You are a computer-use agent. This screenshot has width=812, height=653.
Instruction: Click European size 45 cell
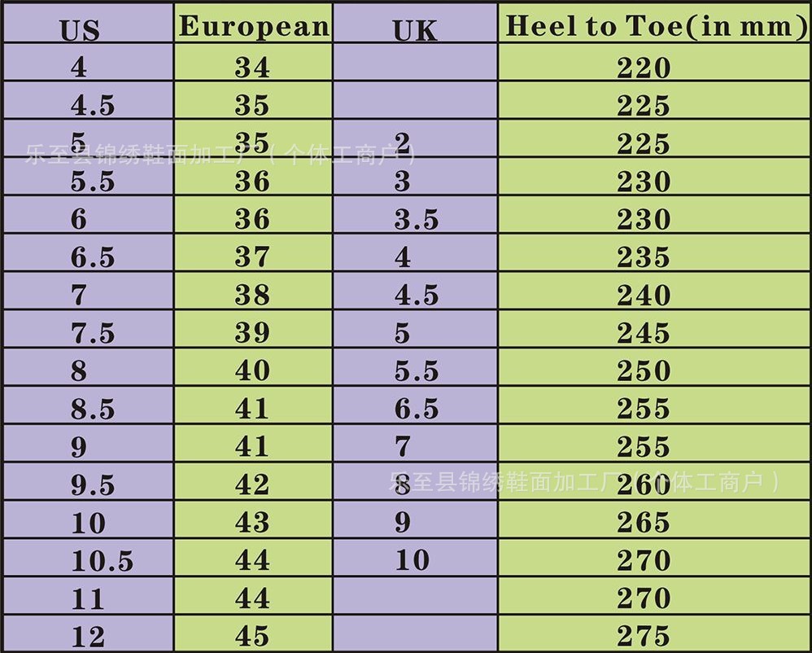coord(252,636)
